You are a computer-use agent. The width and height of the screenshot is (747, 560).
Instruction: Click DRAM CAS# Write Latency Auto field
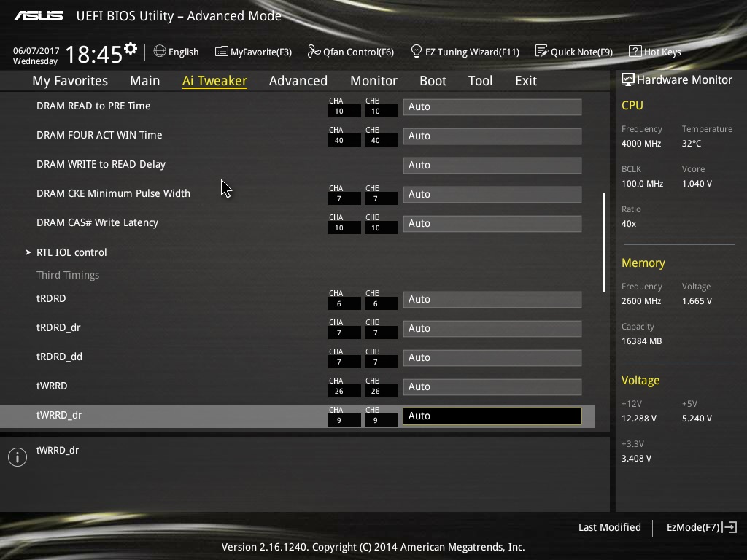(x=492, y=223)
